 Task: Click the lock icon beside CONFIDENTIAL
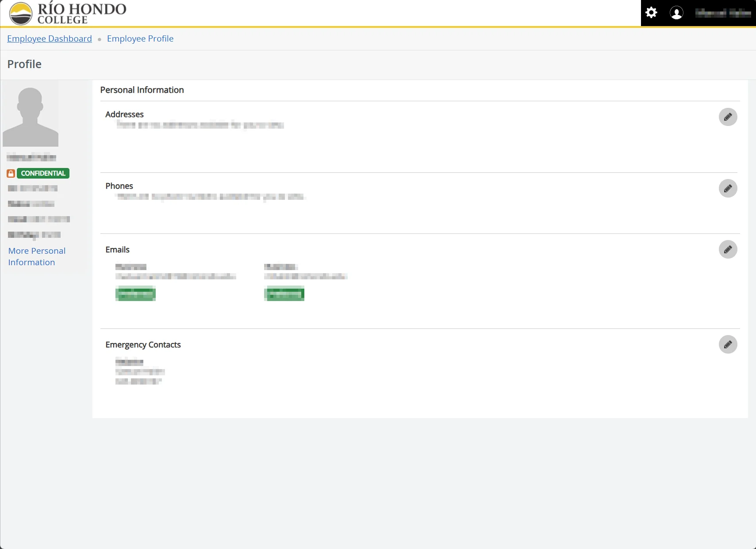pyautogui.click(x=11, y=173)
